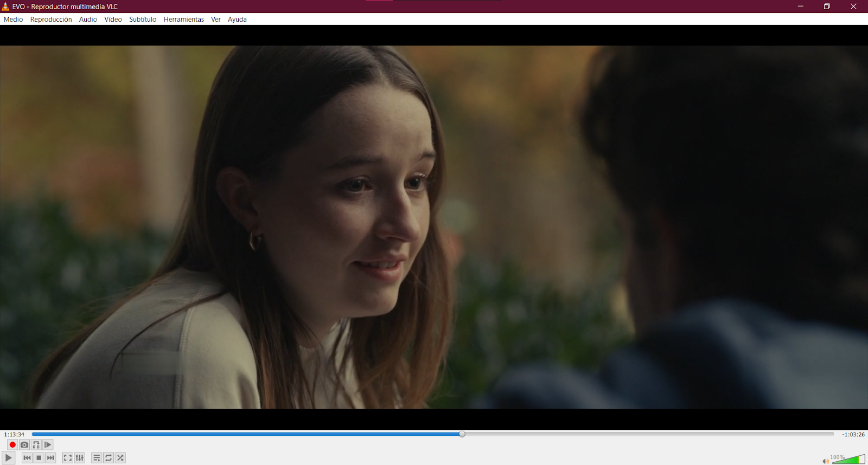
Task: Start recording with the red record button
Action: click(12, 444)
